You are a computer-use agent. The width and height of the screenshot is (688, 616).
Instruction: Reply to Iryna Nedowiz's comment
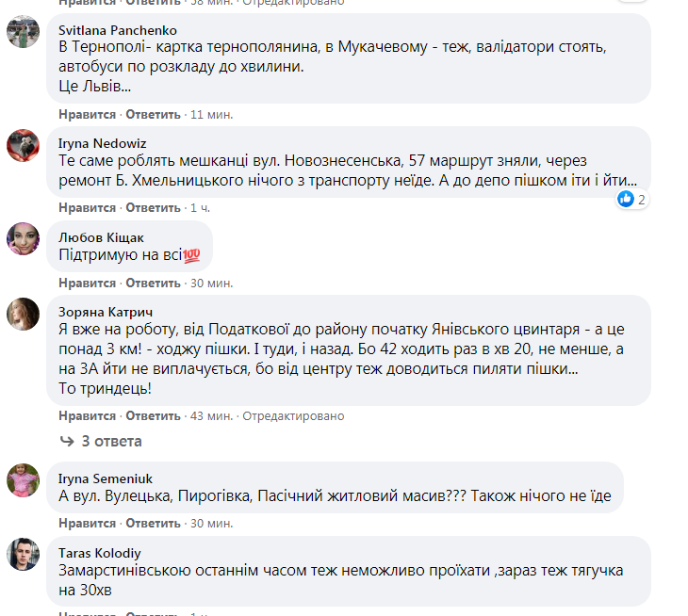pos(153,207)
